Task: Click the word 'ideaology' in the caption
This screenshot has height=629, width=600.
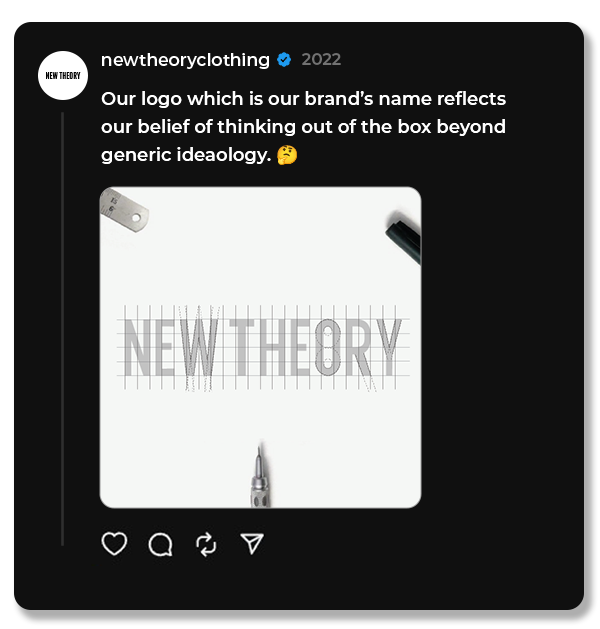Action: point(222,155)
